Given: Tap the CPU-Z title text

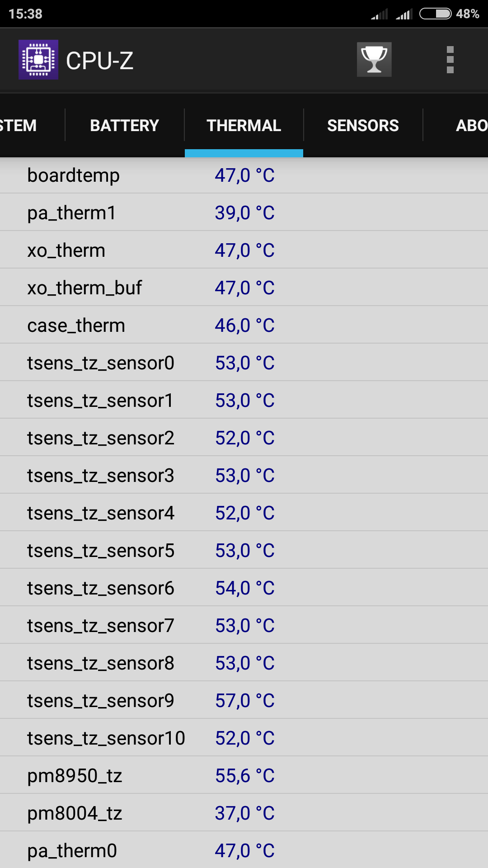Looking at the screenshot, I should [100, 61].
